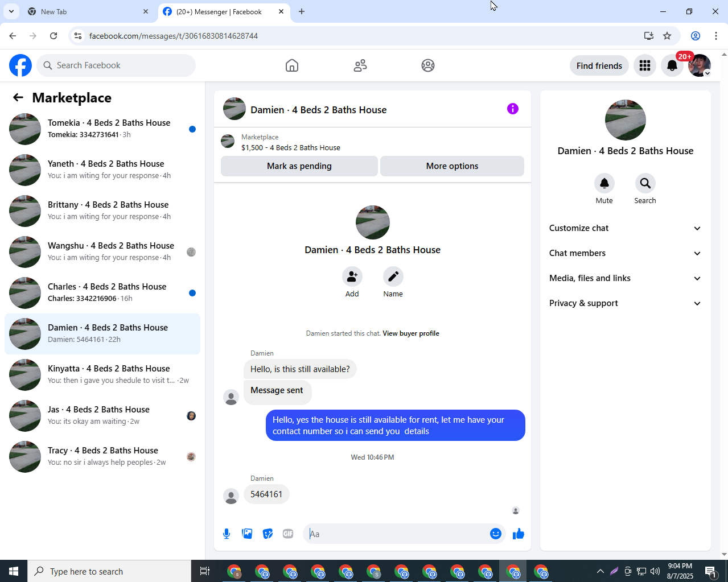This screenshot has width=728, height=582.
Task: Open Brittany's conversation
Action: tap(102, 211)
